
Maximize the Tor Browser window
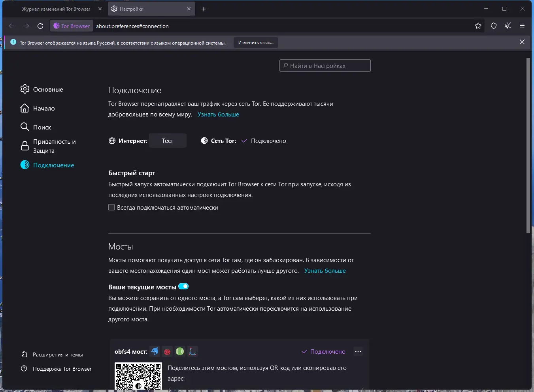tap(504, 9)
